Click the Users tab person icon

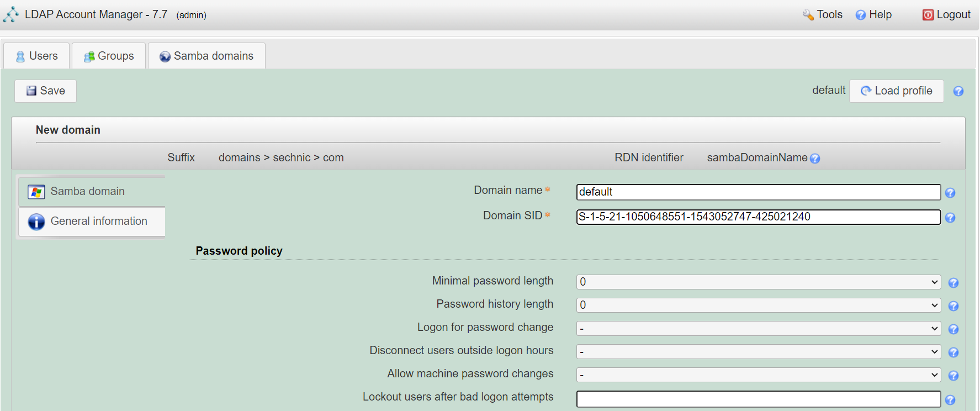(x=20, y=56)
